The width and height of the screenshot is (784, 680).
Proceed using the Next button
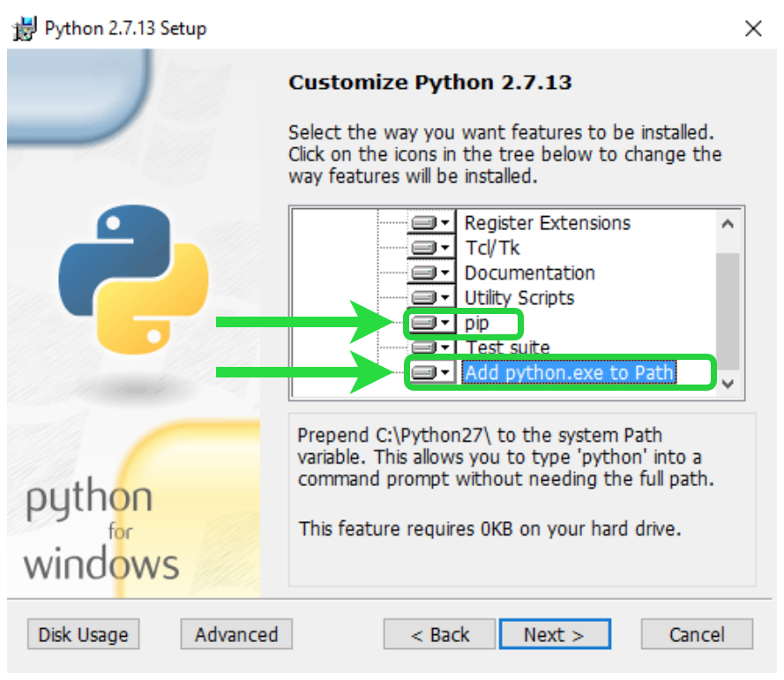coord(555,634)
